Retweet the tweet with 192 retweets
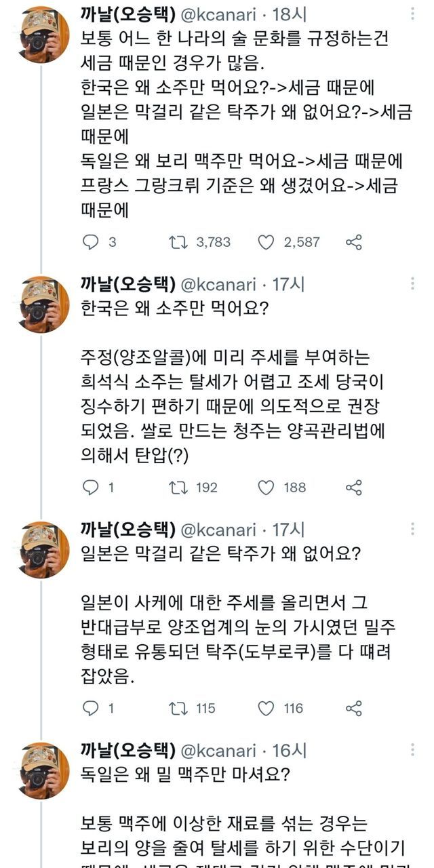This screenshot has height=868, width=434. pyautogui.click(x=177, y=487)
